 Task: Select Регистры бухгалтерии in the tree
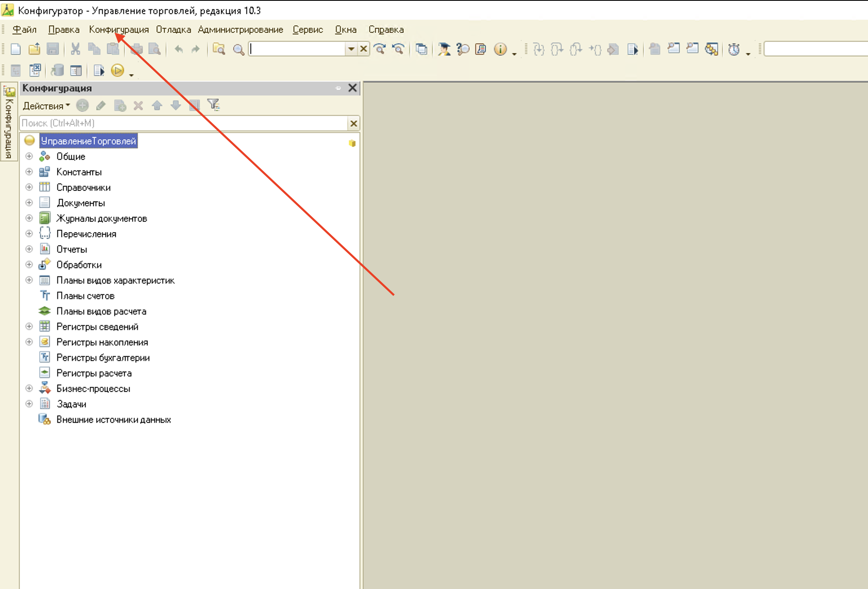coord(103,358)
